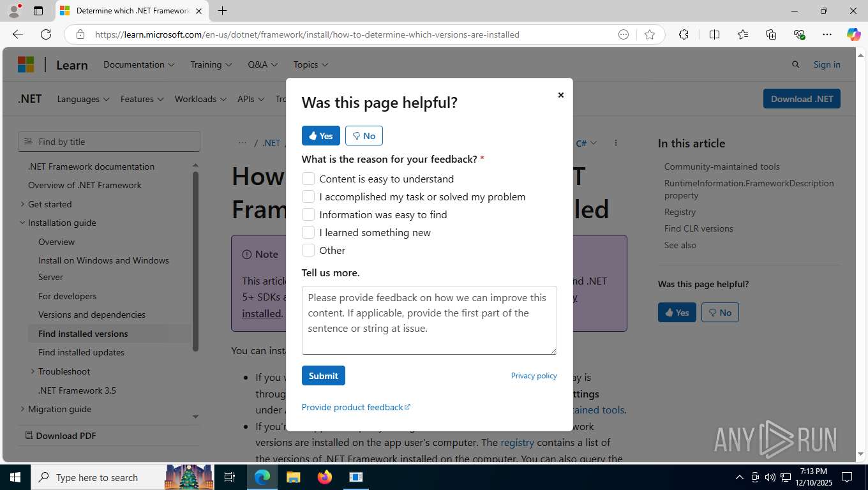Open Copilot sidebar icon
868x490 pixels.
pos(853,34)
